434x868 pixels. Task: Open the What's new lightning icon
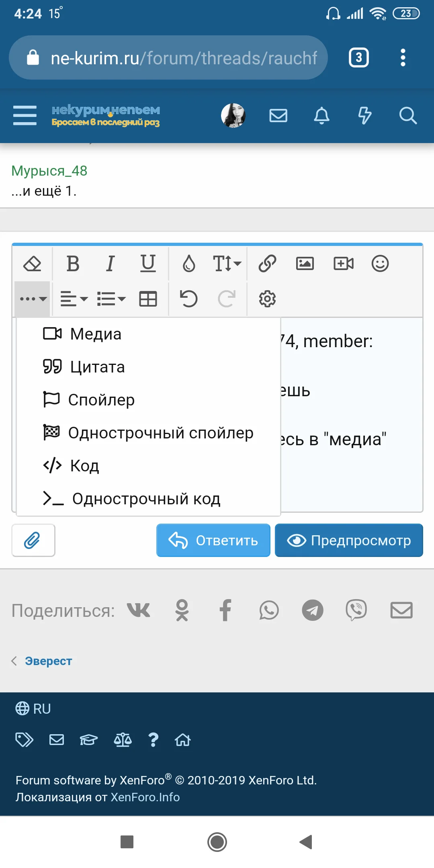point(364,116)
